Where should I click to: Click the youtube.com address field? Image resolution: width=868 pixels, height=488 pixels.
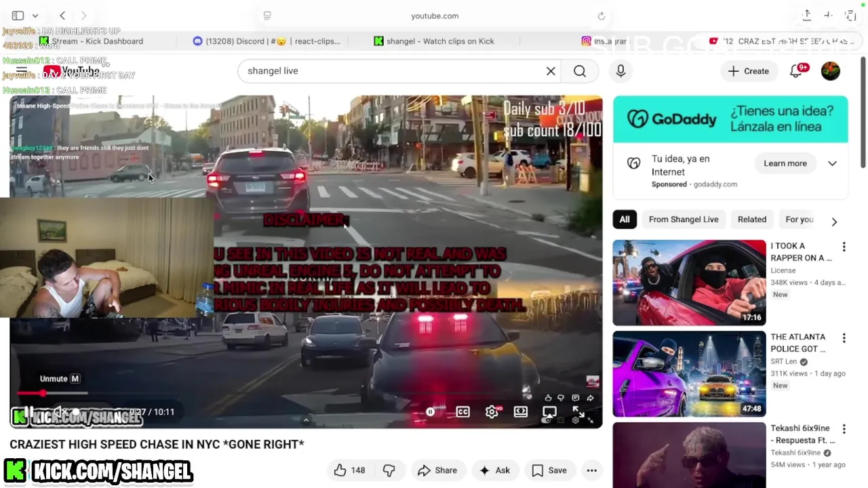coord(435,16)
